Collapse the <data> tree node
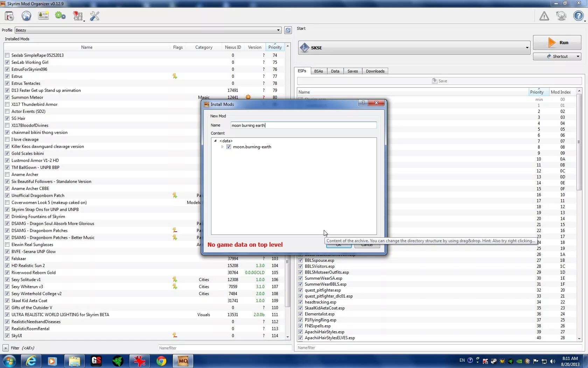Screen dimensions: 588x368 coord(215,141)
